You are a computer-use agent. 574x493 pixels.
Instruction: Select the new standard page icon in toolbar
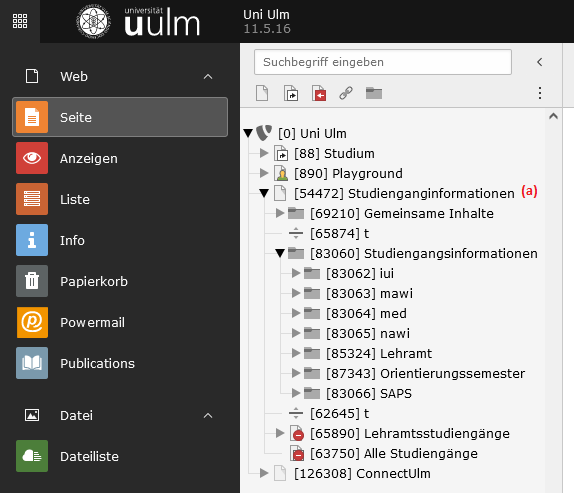coord(262,93)
